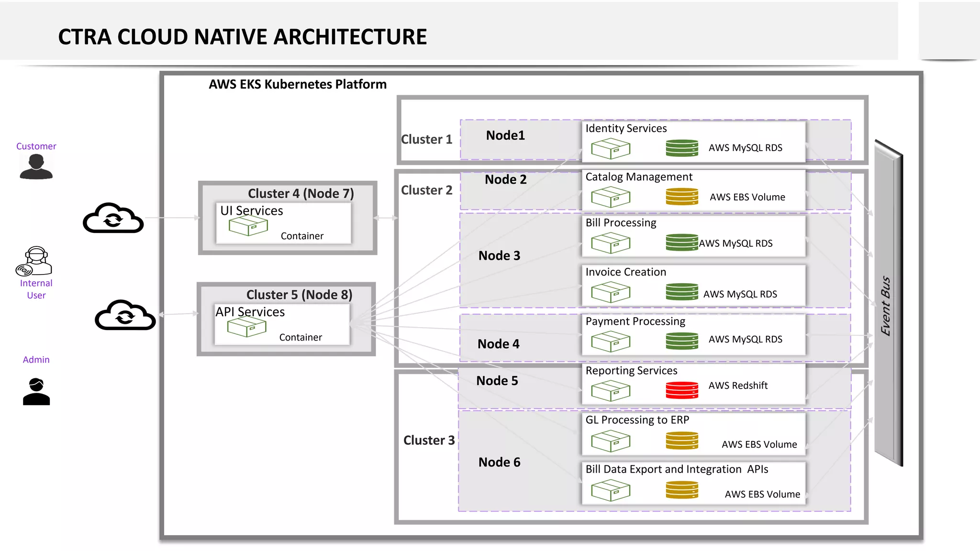The image size is (980, 551).
Task: Click the Bill Processing AWS MySQL RDS text
Action: pos(735,243)
